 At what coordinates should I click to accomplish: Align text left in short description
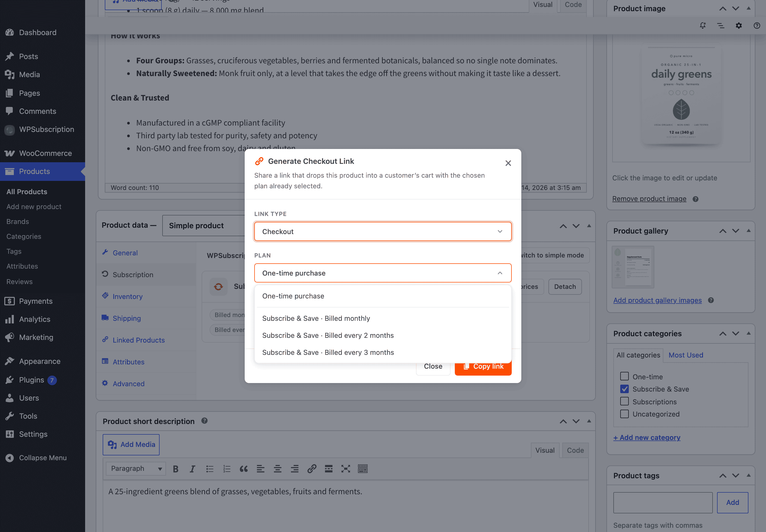click(261, 469)
